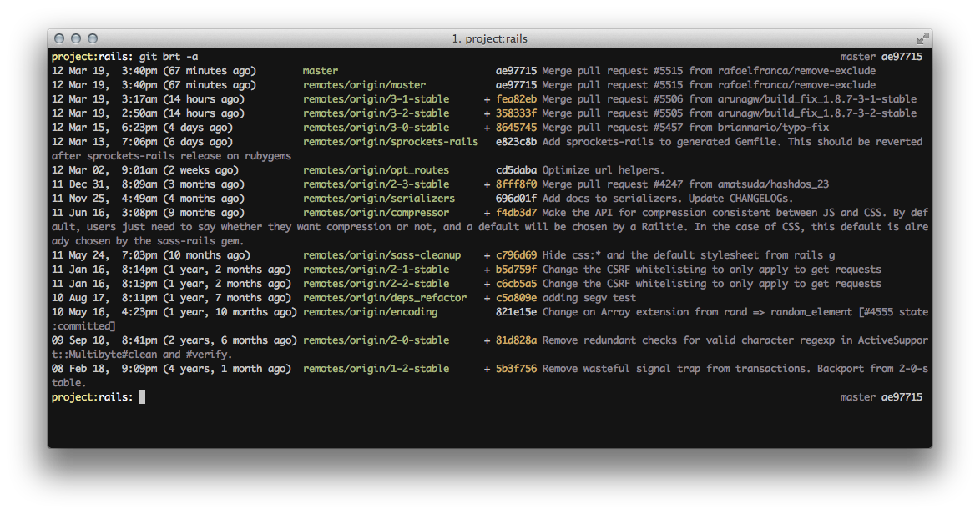Click the '(9 months ago)' timestamp

pyautogui.click(x=204, y=213)
